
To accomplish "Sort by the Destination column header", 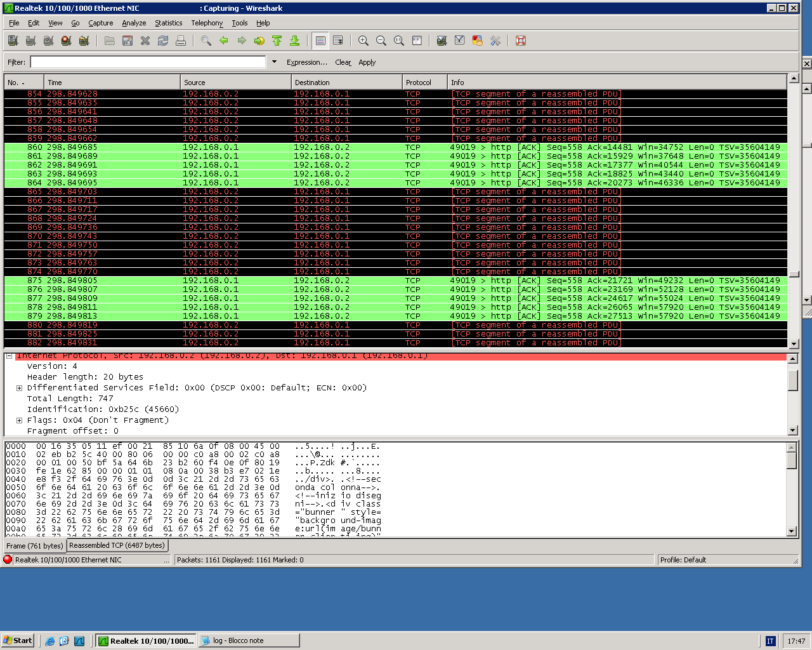I will tap(347, 83).
